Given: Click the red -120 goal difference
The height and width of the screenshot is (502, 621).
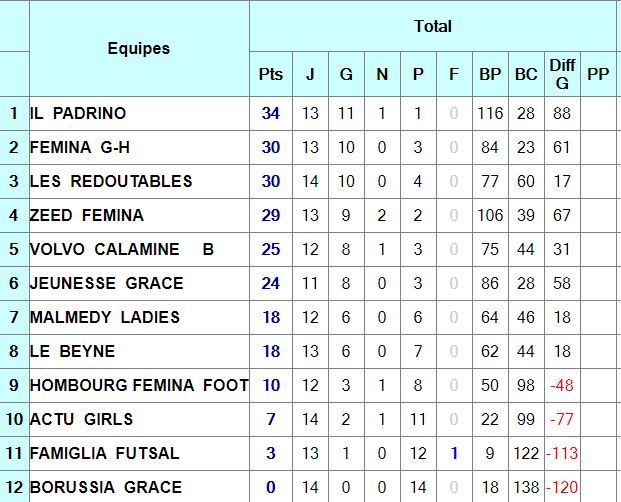Looking at the screenshot, I should point(562,487).
